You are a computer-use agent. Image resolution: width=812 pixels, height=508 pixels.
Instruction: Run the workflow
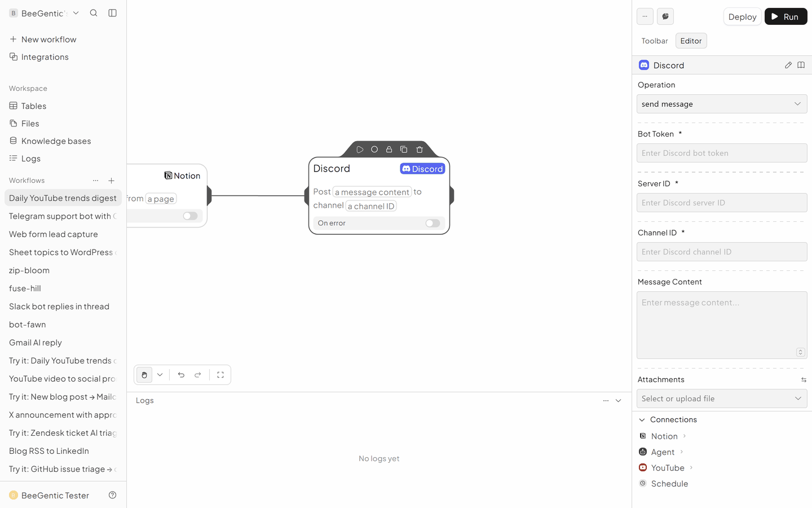(x=785, y=17)
